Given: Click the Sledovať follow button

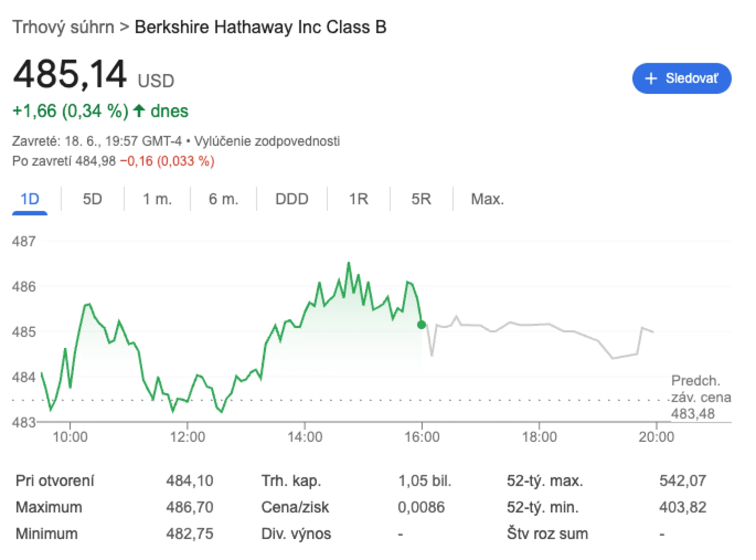Looking at the screenshot, I should click(x=681, y=78).
